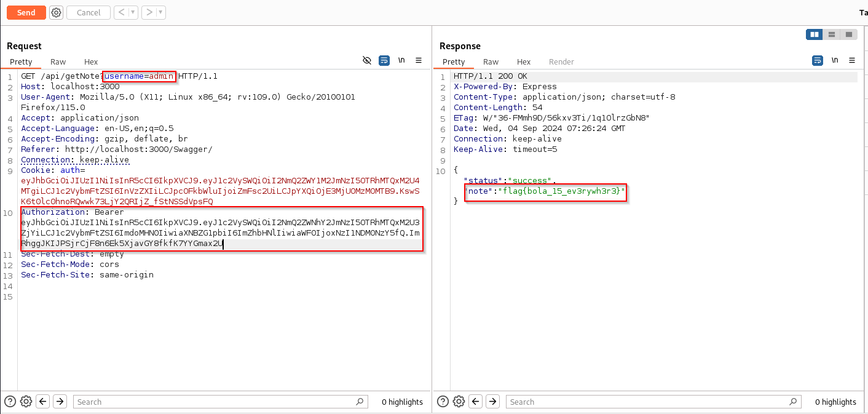868x414 pixels.
Task: Click the 'Accept-Language: en-US,en;q=0.5' line
Action: (x=97, y=129)
